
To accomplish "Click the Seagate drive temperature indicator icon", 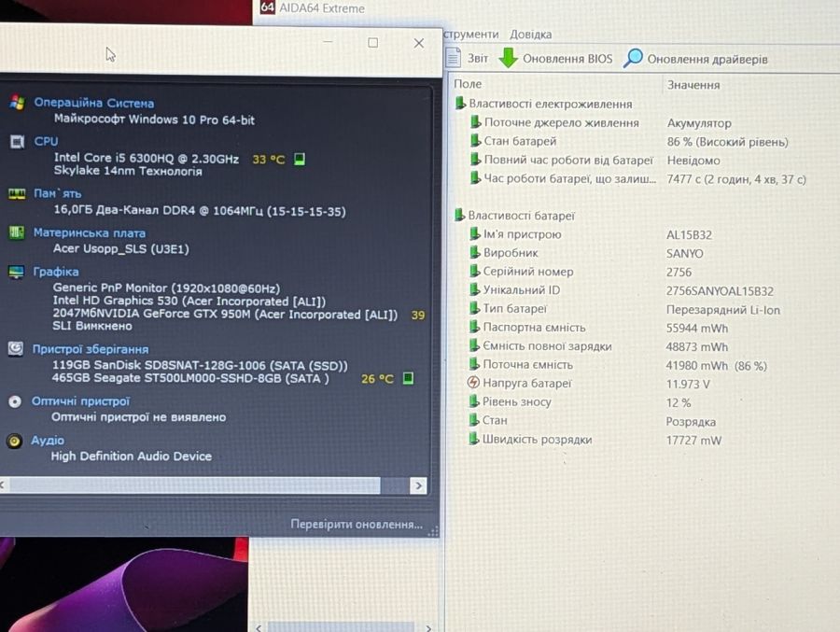I will tap(408, 378).
